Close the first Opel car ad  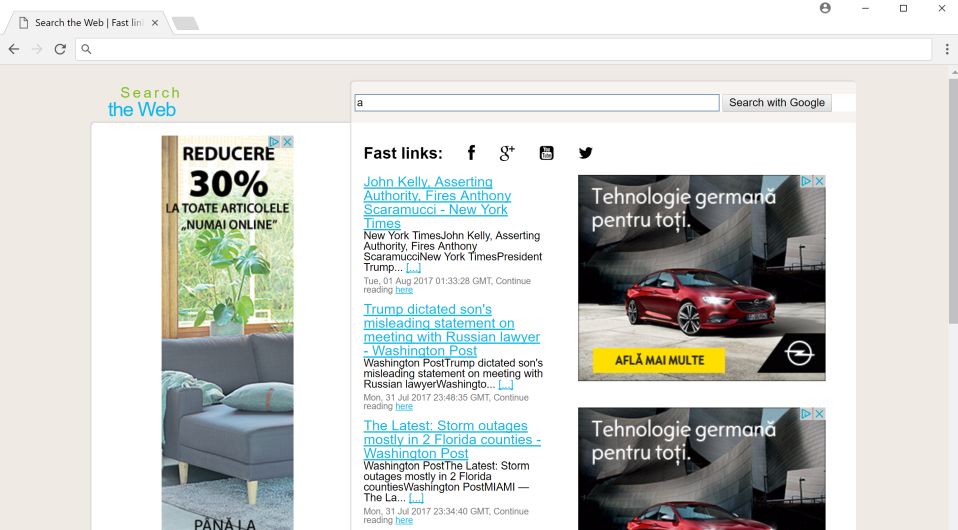coord(819,181)
